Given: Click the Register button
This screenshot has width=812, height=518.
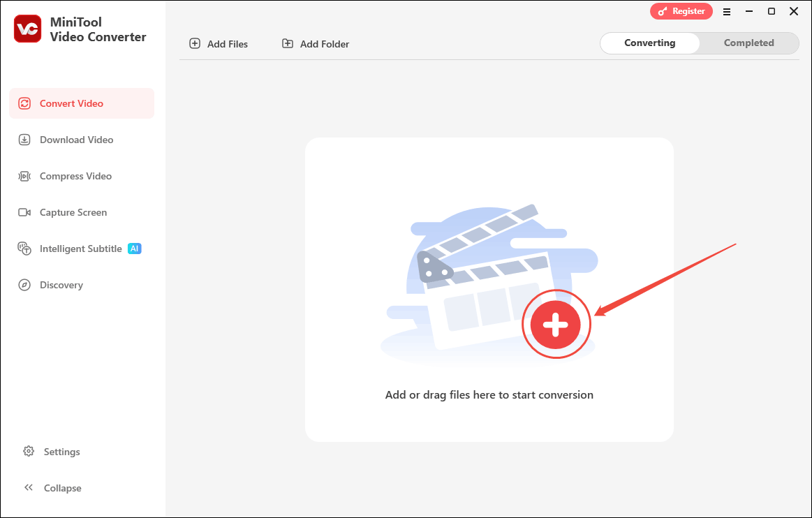Looking at the screenshot, I should [x=681, y=11].
